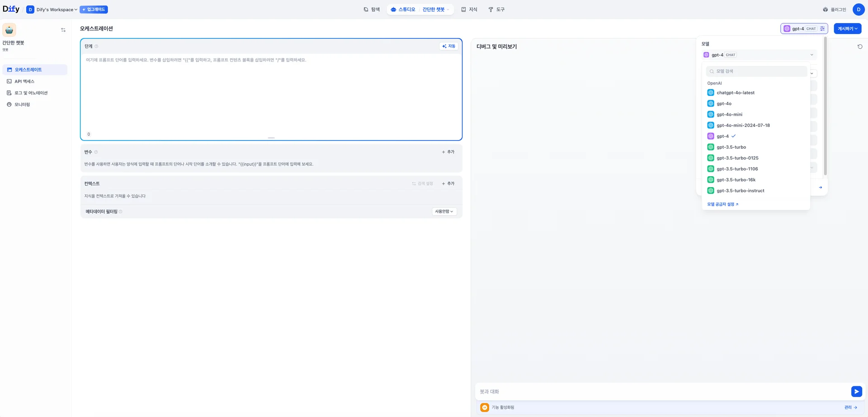Click the chatbot app avatar icon
Screen dimensions: 868x417
coord(9,30)
